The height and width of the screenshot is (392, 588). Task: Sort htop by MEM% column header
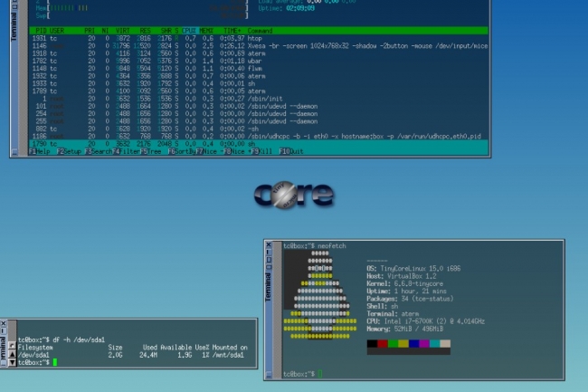tap(206, 31)
